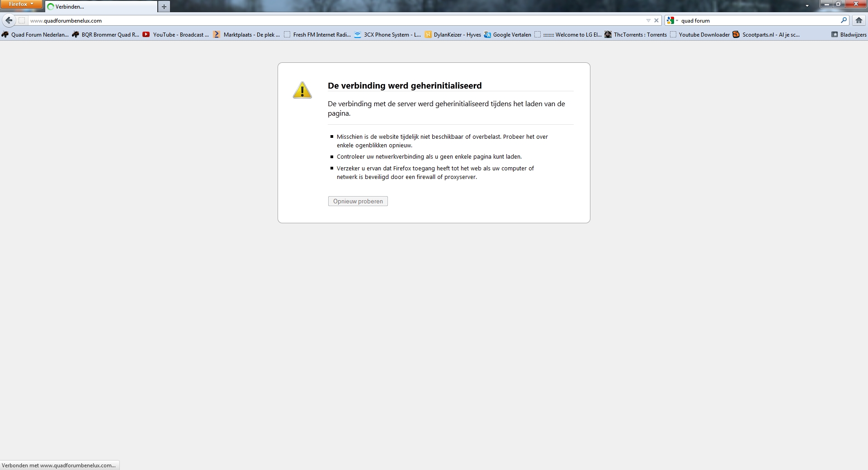Open the Scootparts.nl bookmark
868x470 pixels.
coord(766,35)
